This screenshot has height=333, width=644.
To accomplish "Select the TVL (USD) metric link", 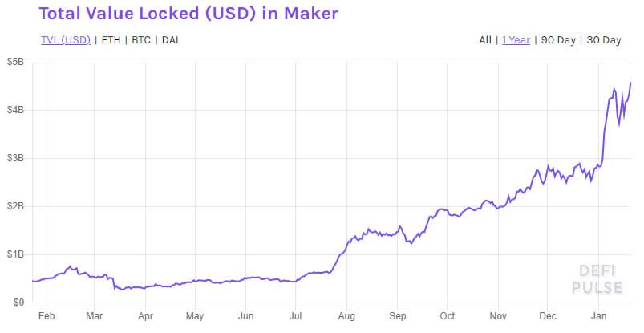I will (66, 40).
